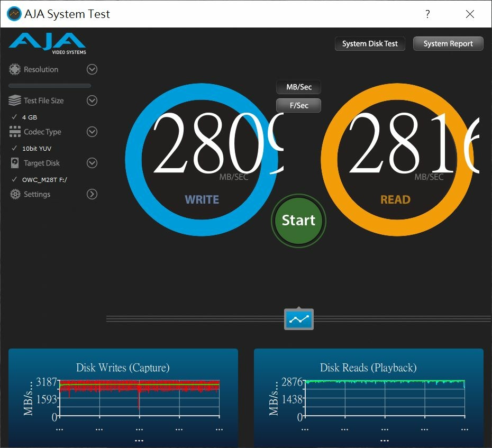This screenshot has width=492, height=448.
Task: Click the Resolution progress bar
Action: [50, 86]
